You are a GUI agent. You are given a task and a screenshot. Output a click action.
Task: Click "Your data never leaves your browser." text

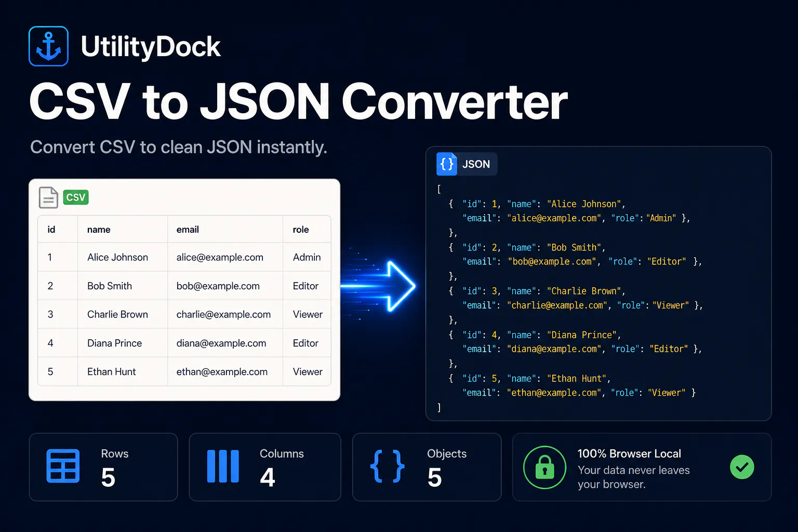point(634,477)
